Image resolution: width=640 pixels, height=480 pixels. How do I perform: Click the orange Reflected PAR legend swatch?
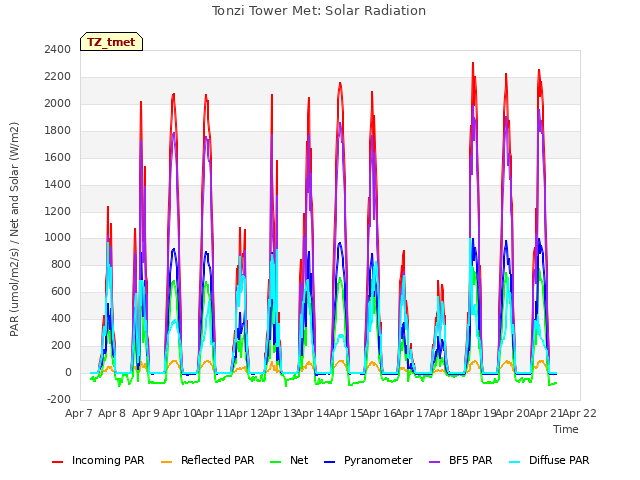167,462
